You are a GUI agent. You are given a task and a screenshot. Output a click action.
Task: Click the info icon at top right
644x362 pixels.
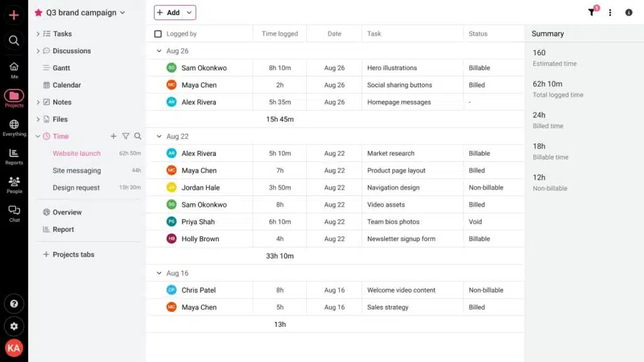click(629, 13)
